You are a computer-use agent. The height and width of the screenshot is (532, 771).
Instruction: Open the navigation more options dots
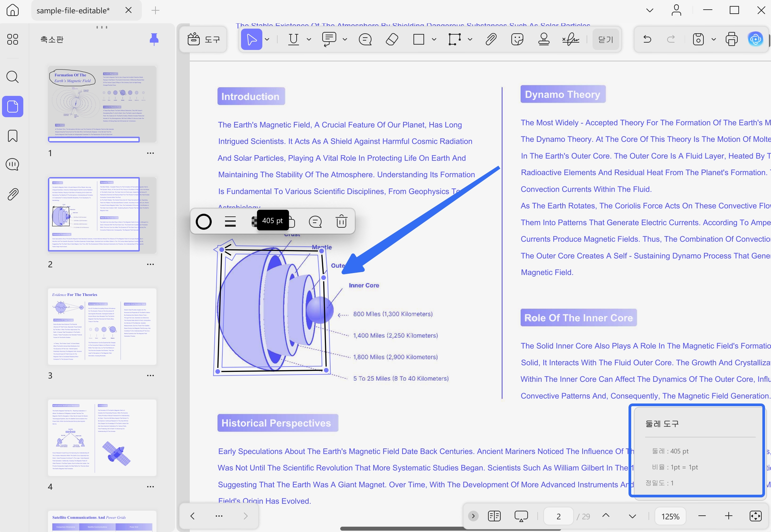[219, 516]
